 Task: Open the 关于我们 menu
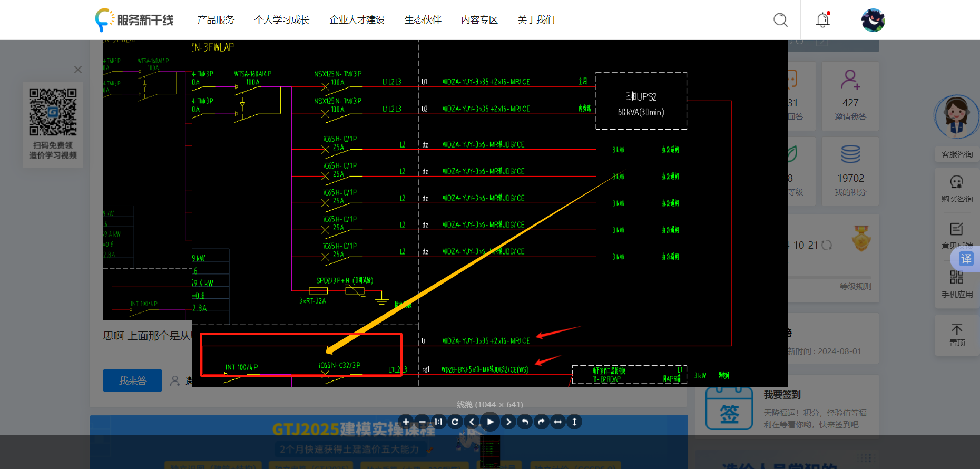tap(536, 20)
